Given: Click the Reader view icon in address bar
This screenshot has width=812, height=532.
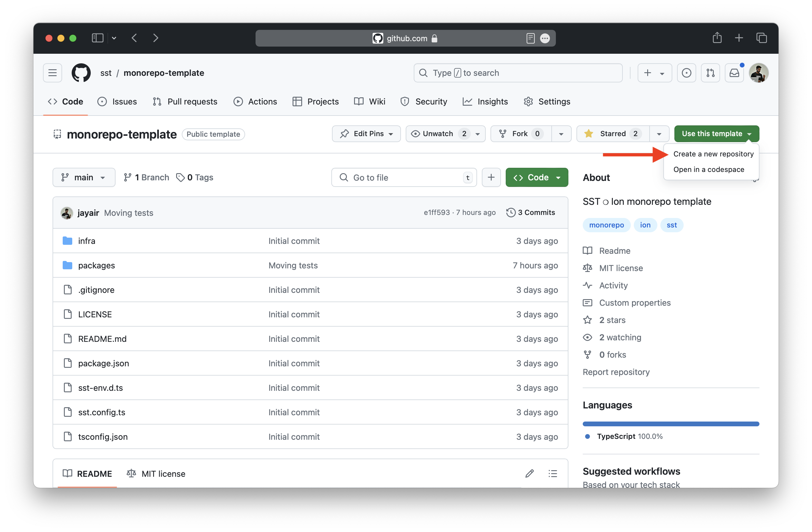Looking at the screenshot, I should point(530,38).
